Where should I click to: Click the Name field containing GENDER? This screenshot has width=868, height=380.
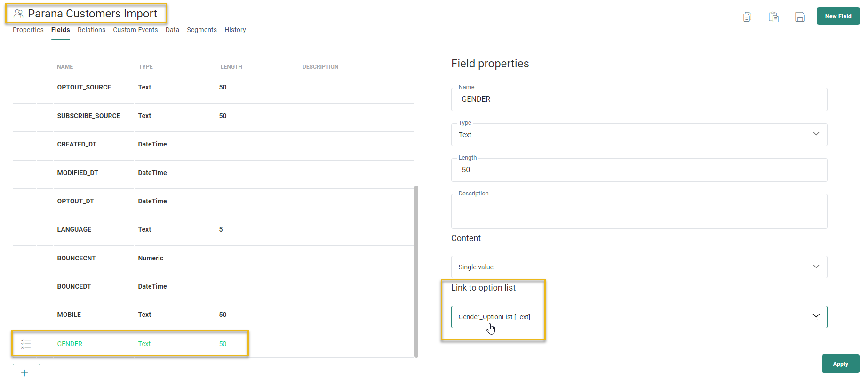point(639,99)
